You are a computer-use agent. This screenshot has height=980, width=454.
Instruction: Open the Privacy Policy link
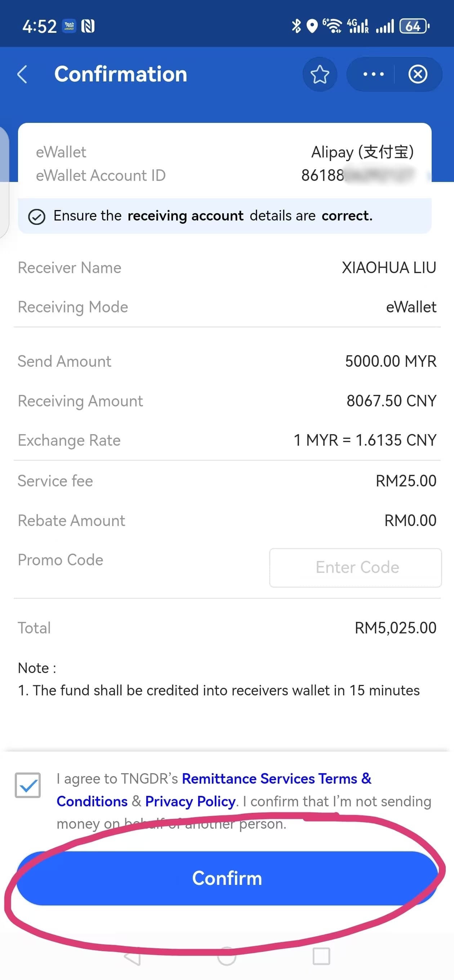(190, 801)
